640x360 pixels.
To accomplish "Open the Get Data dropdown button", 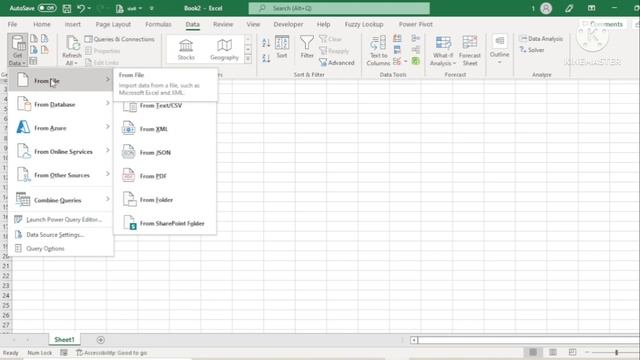I will coord(17,50).
